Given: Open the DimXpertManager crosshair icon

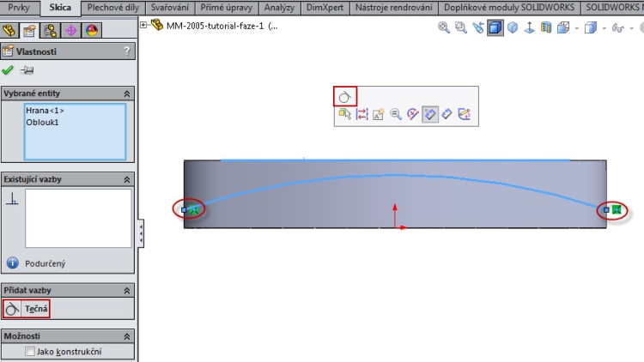Looking at the screenshot, I should pyautogui.click(x=70, y=30).
